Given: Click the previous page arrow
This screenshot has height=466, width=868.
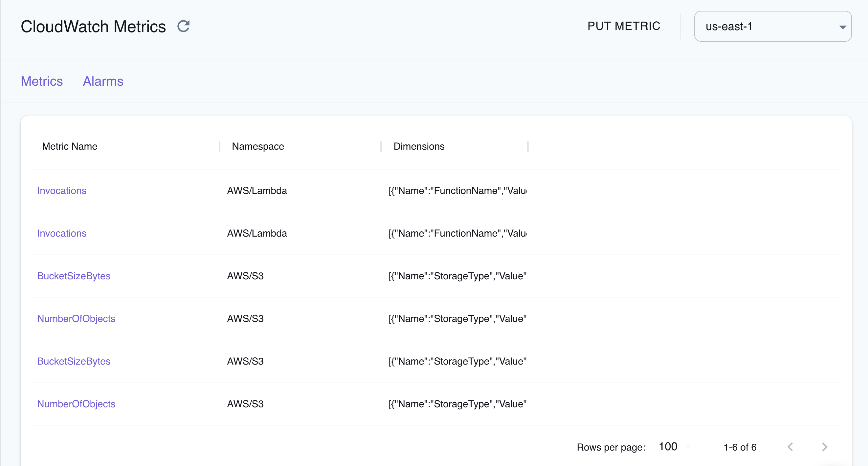Looking at the screenshot, I should click(791, 447).
